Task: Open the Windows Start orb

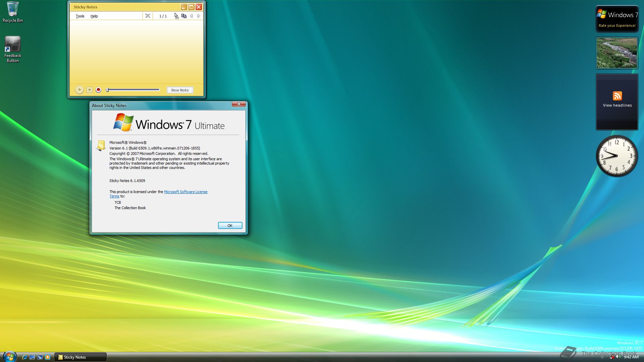Action: 10,357
